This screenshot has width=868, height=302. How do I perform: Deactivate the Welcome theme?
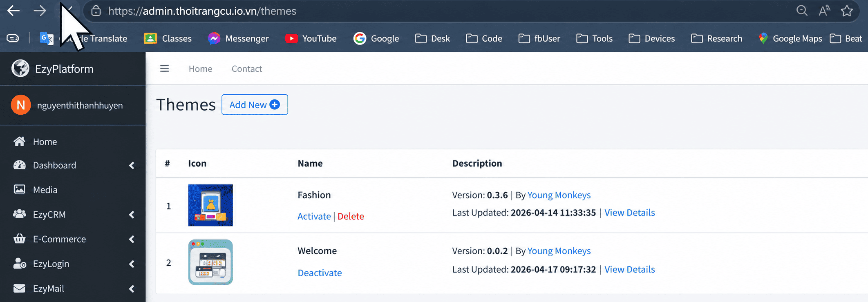tap(320, 273)
